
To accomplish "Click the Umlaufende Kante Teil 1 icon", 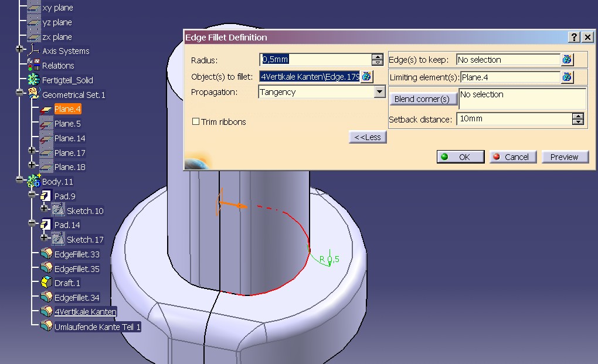I will [x=46, y=326].
